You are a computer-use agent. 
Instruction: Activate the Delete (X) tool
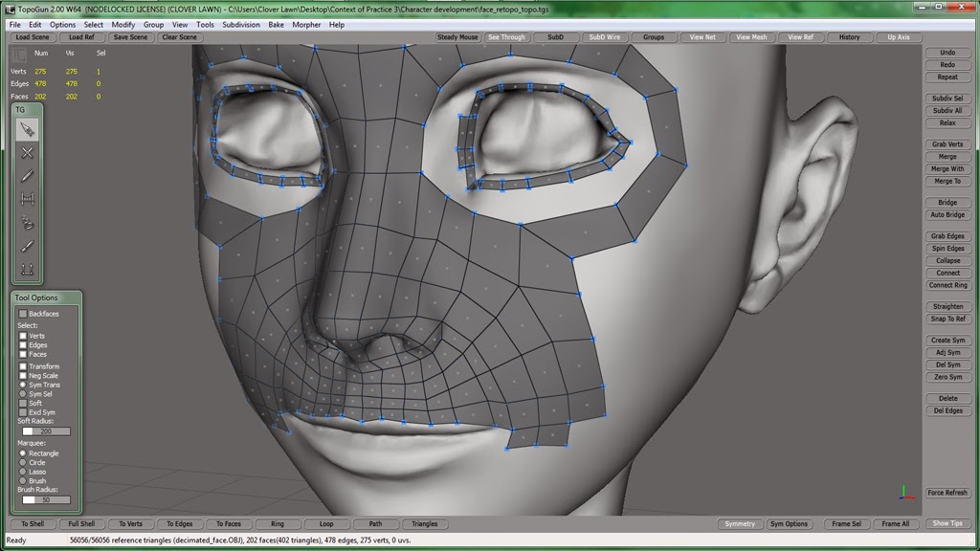tap(27, 156)
